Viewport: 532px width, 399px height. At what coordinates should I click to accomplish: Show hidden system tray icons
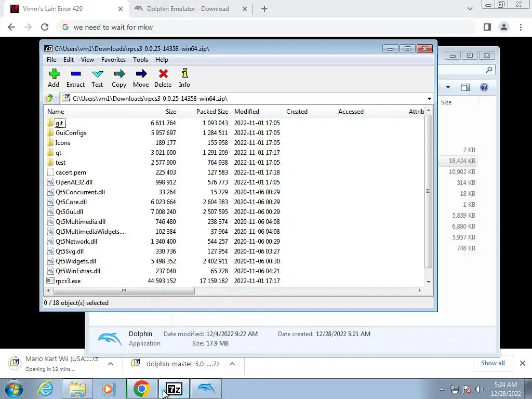(442, 389)
